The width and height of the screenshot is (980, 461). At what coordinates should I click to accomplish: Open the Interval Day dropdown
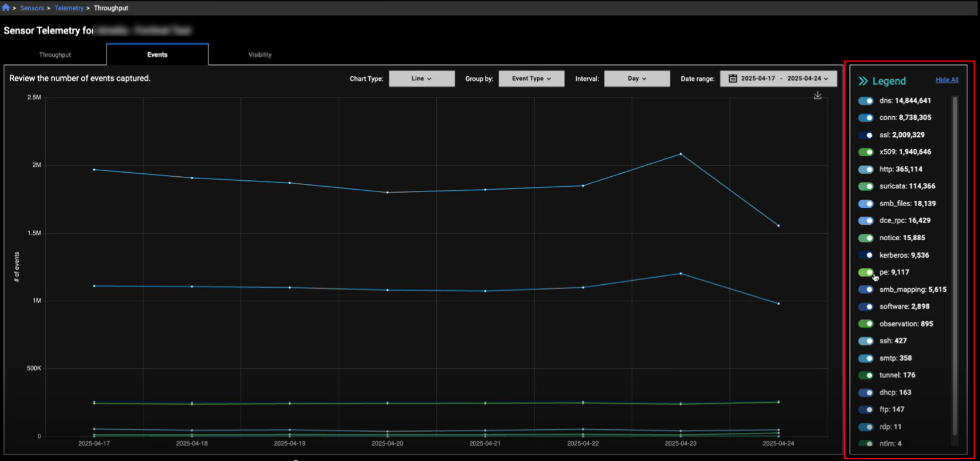[637, 79]
